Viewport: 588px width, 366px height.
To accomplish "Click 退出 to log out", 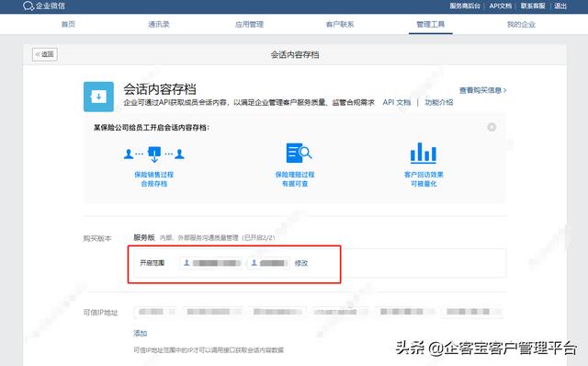I will [560, 6].
